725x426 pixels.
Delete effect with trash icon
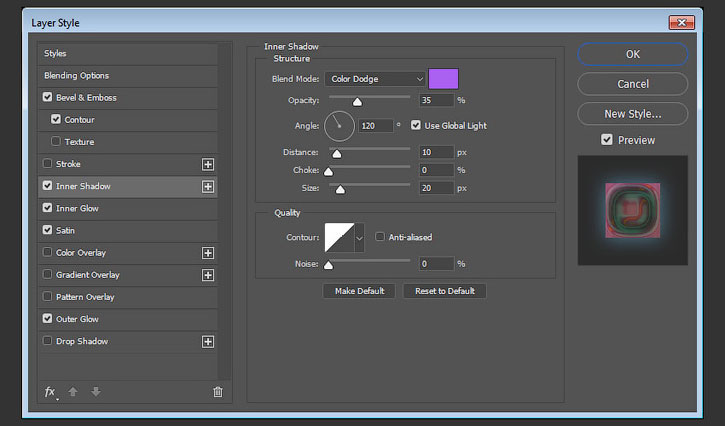click(218, 392)
